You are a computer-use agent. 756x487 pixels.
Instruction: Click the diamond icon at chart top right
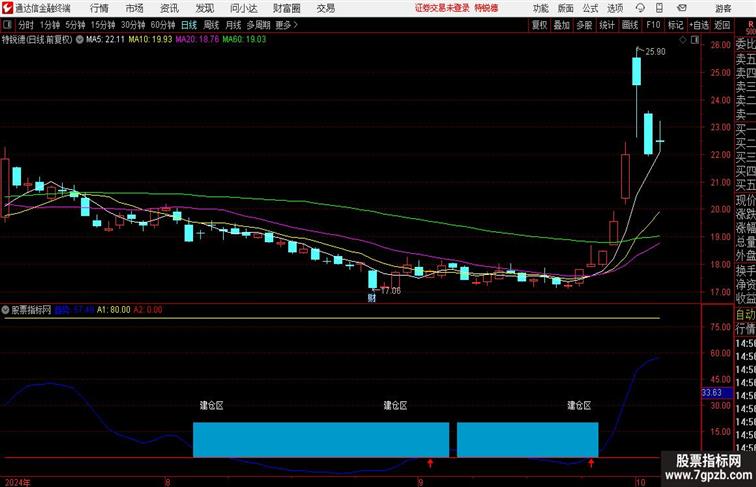click(x=683, y=40)
